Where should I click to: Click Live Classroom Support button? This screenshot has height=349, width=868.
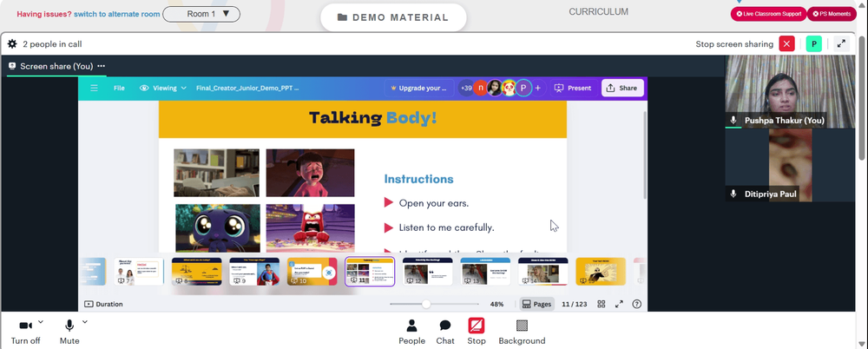(768, 14)
